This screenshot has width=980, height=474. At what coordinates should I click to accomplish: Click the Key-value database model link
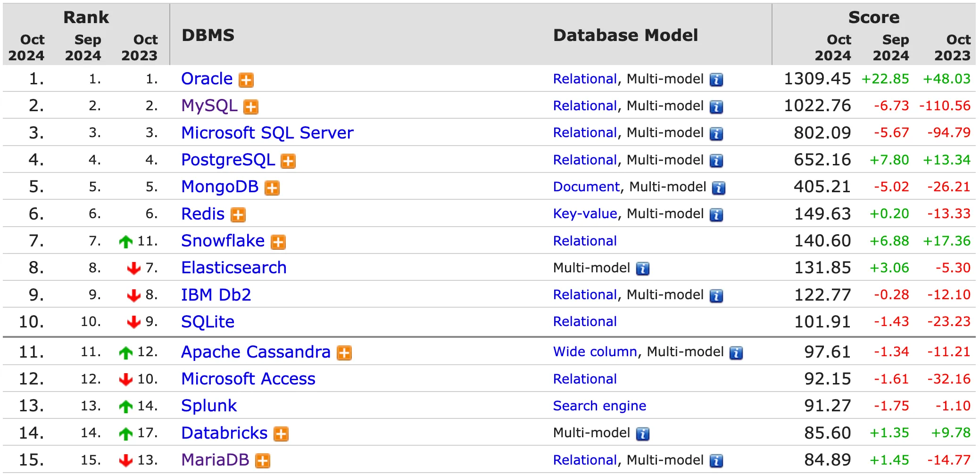[x=585, y=214]
